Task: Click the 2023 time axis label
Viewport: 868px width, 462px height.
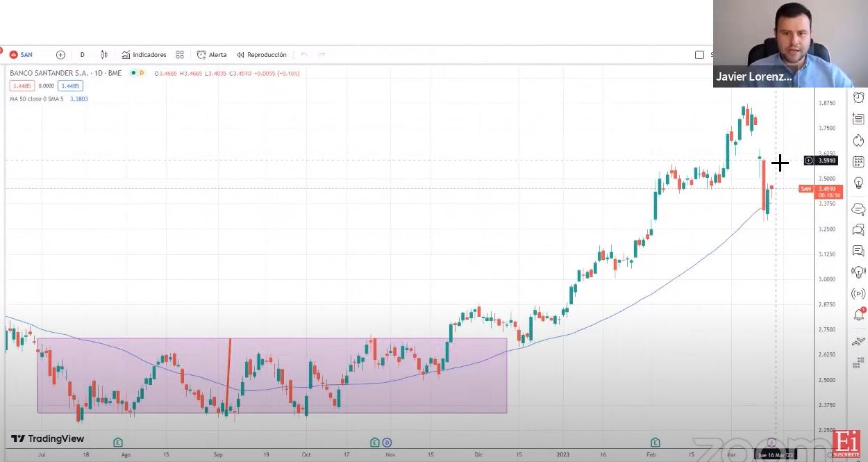Action: point(563,455)
